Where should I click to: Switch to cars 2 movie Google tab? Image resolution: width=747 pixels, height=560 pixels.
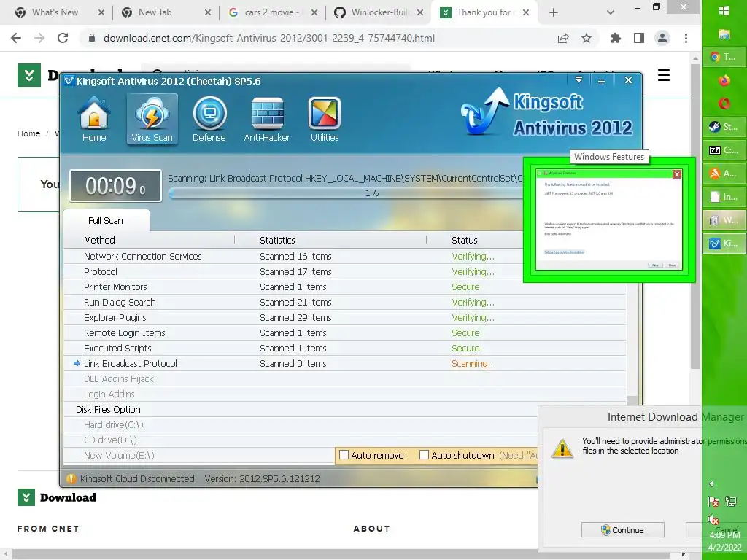coord(273,12)
